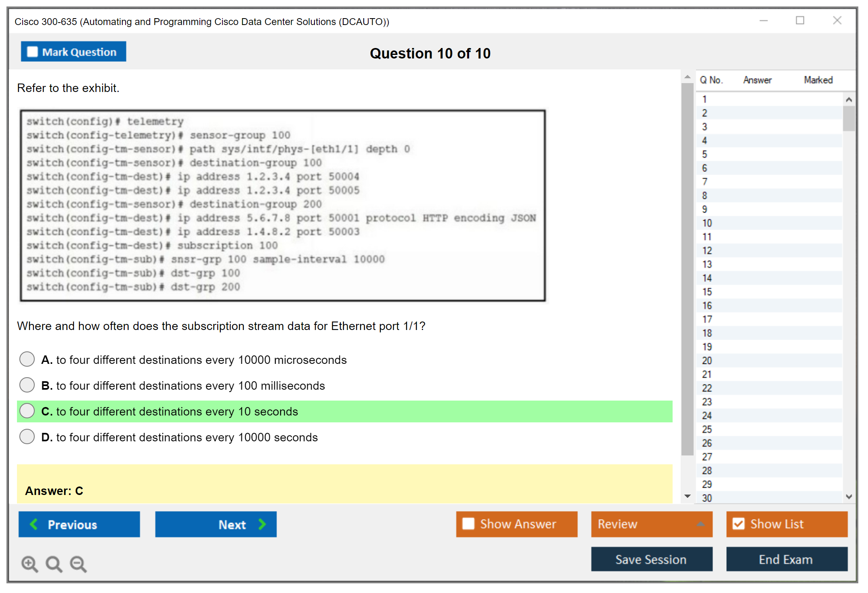Enable the Show Answer checkbox
This screenshot has height=593, width=868.
(x=468, y=524)
